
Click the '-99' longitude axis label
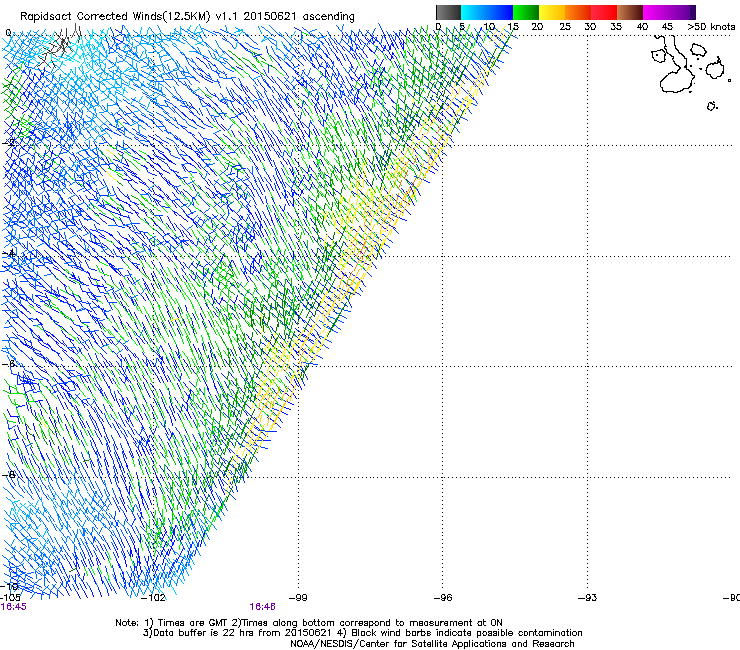(x=298, y=598)
